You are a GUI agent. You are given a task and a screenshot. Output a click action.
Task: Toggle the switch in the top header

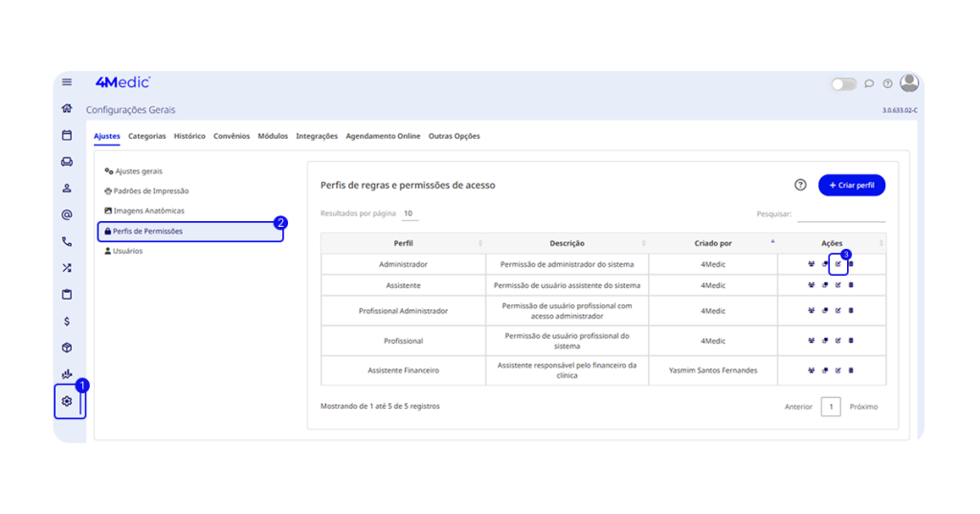pos(843,84)
